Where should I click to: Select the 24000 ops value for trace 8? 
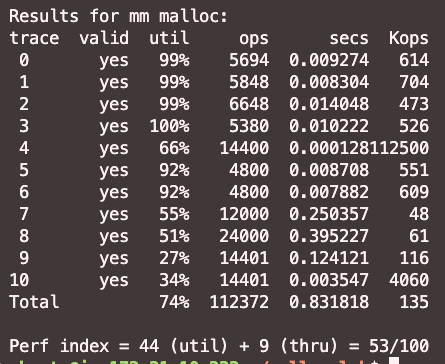(x=244, y=236)
